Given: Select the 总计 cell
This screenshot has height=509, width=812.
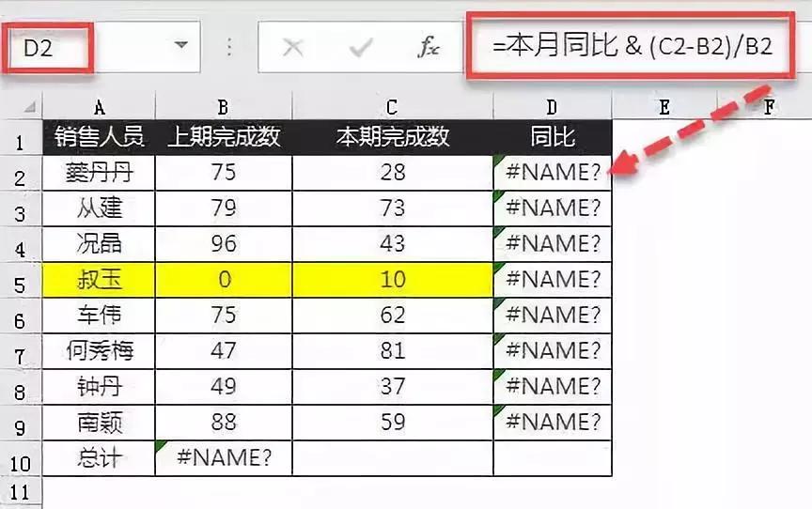Looking at the screenshot, I should [99, 458].
